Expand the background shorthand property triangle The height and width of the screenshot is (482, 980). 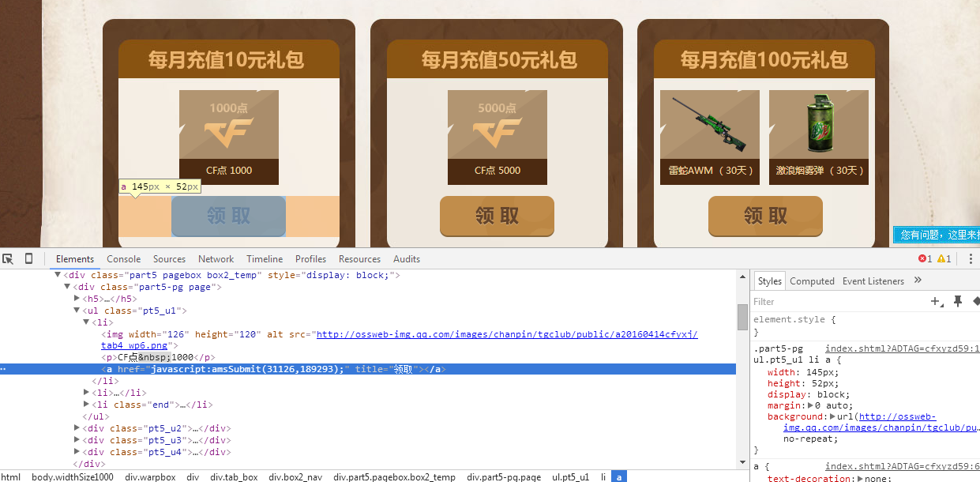833,416
